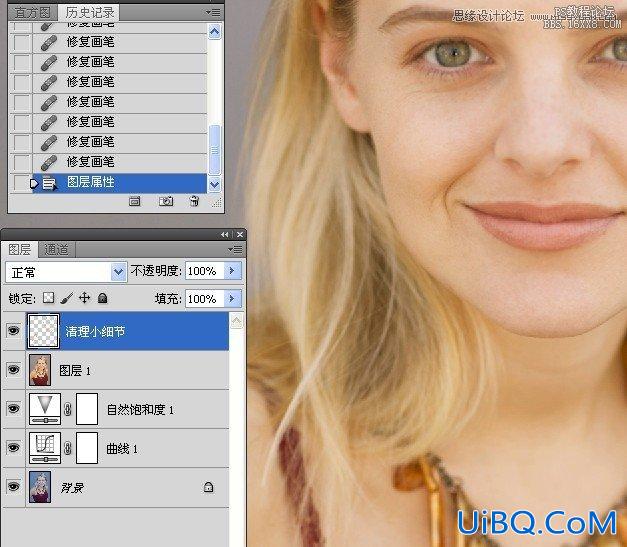This screenshot has height=547, width=627.
Task: Open the 填充 fill slider arrow
Action: (232, 299)
